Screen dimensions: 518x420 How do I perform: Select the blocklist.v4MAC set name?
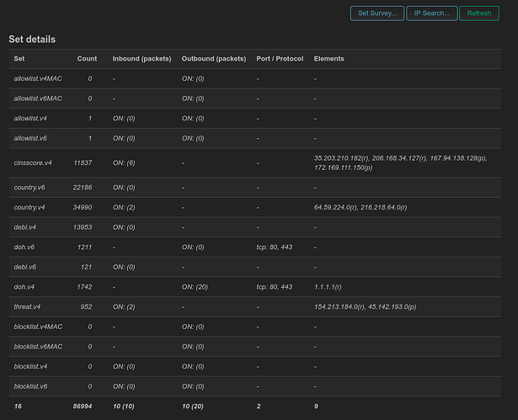click(38, 327)
